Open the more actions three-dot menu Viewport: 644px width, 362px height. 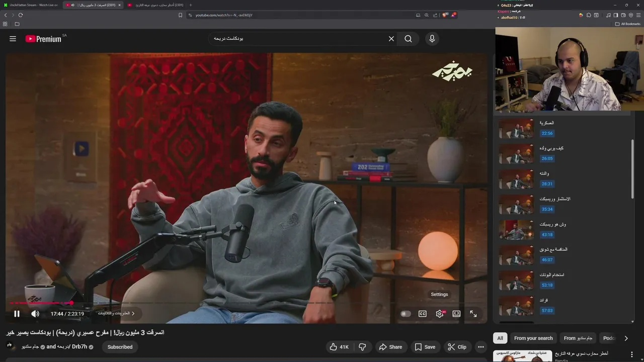tap(480, 347)
